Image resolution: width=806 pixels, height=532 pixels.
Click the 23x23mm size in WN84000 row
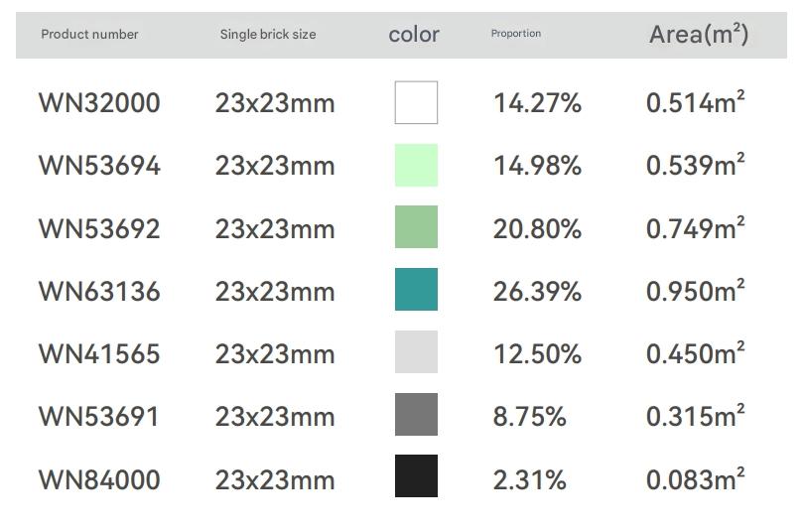275,479
